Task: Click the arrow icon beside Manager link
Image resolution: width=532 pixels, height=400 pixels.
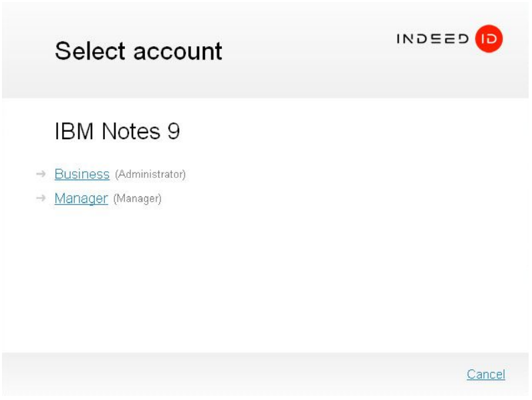Action: coord(41,199)
